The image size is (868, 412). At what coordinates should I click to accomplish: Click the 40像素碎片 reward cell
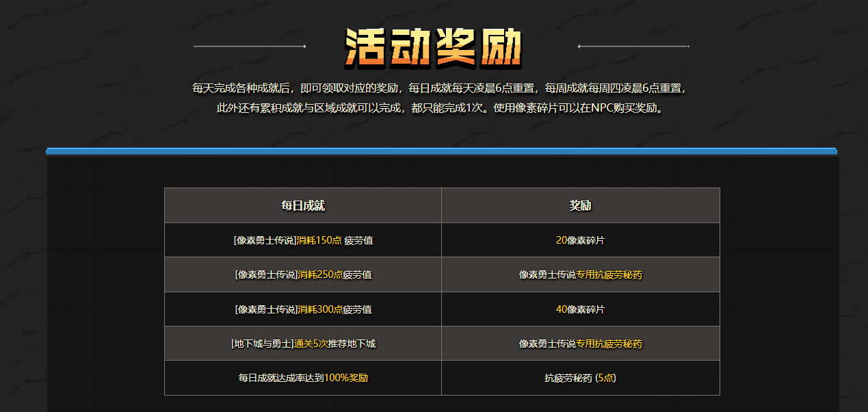[581, 309]
